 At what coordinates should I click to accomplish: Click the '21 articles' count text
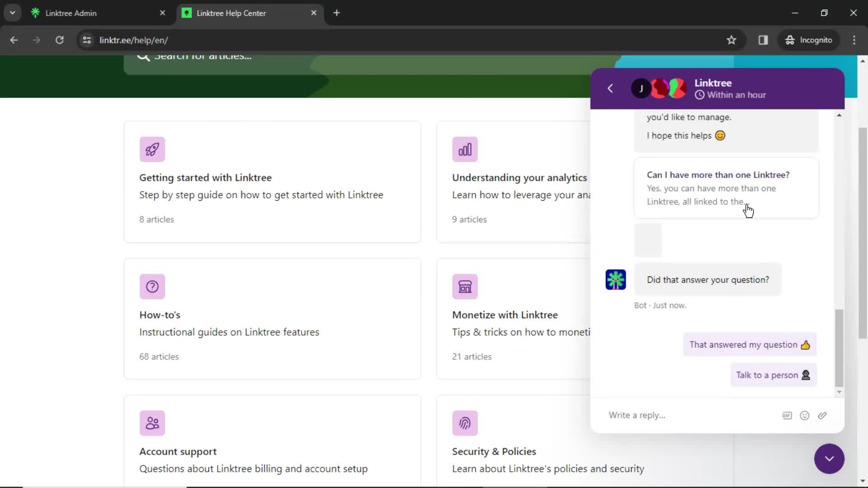[x=472, y=357]
